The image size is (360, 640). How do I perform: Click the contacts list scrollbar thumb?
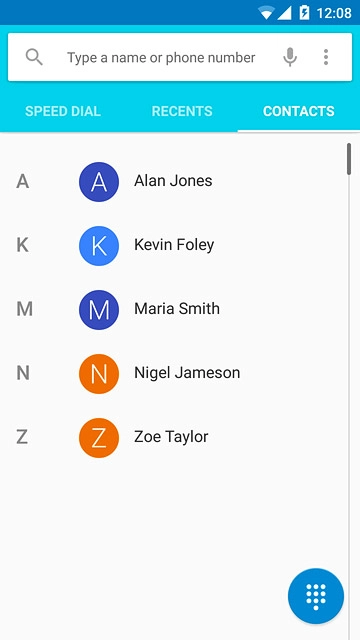(349, 159)
